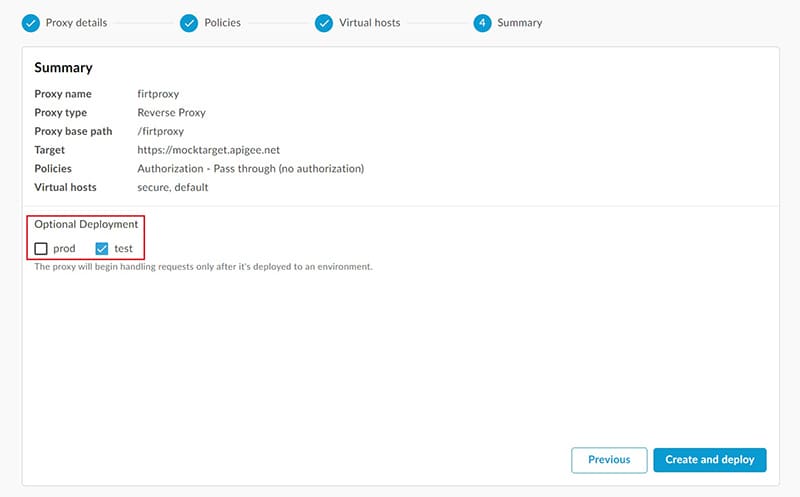The image size is (800, 497).
Task: Click the prod environment label
Action: click(x=64, y=248)
